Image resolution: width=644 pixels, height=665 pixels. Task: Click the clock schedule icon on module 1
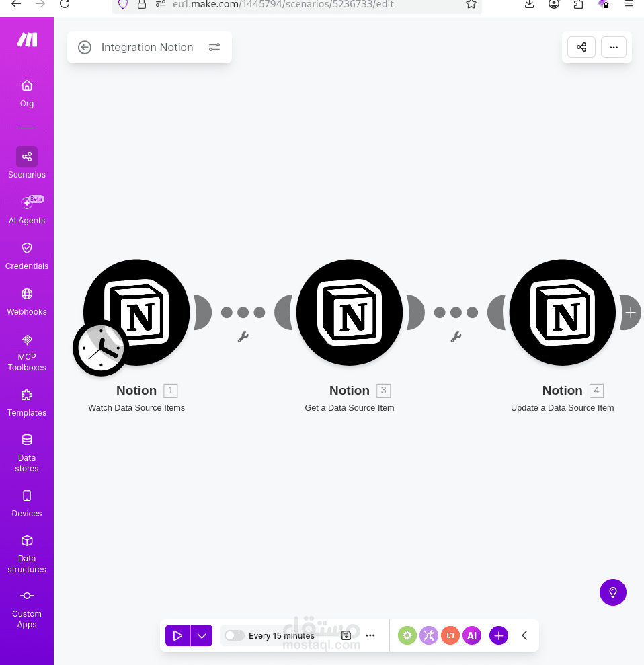point(101,348)
